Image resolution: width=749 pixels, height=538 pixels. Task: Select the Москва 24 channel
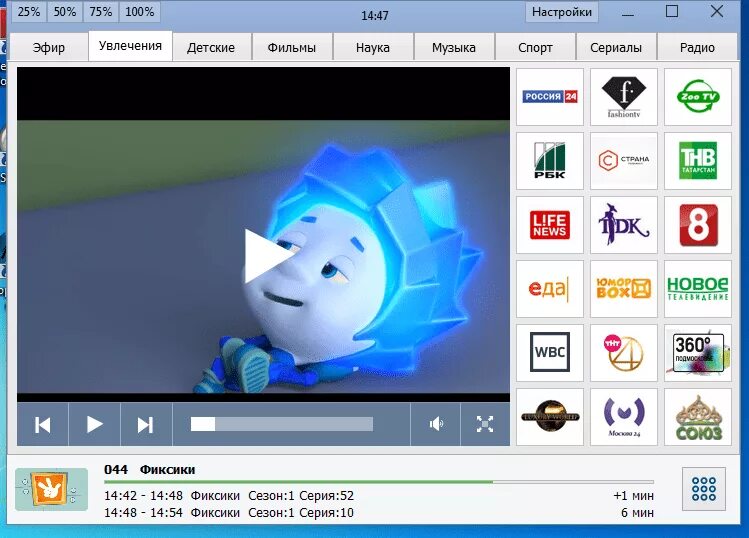coord(624,417)
